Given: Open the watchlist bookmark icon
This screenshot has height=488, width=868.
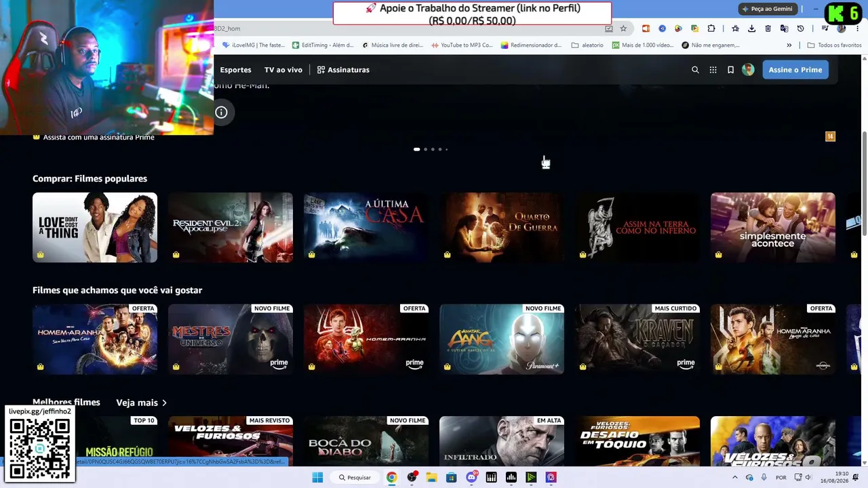Looking at the screenshot, I should [730, 70].
